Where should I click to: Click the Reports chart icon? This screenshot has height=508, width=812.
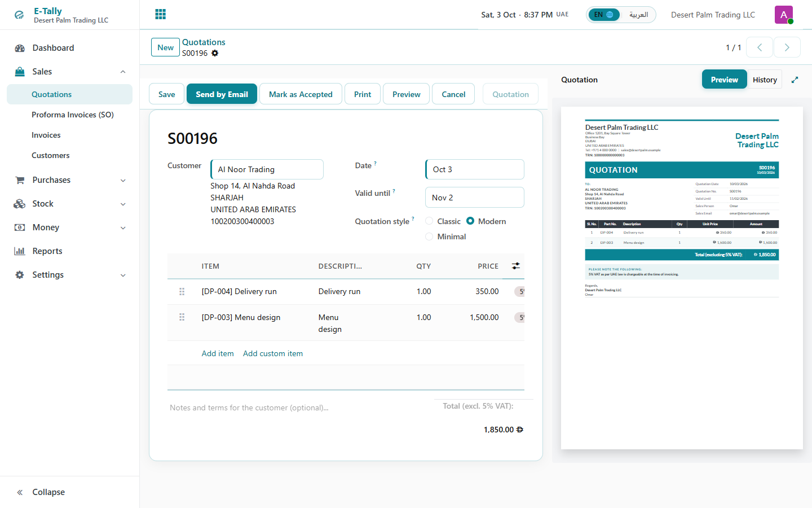tap(20, 251)
